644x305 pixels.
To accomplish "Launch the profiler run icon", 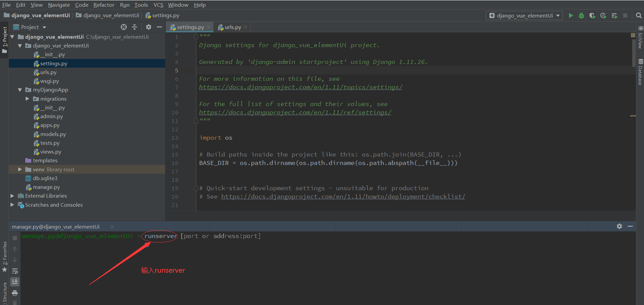I will tap(603, 15).
